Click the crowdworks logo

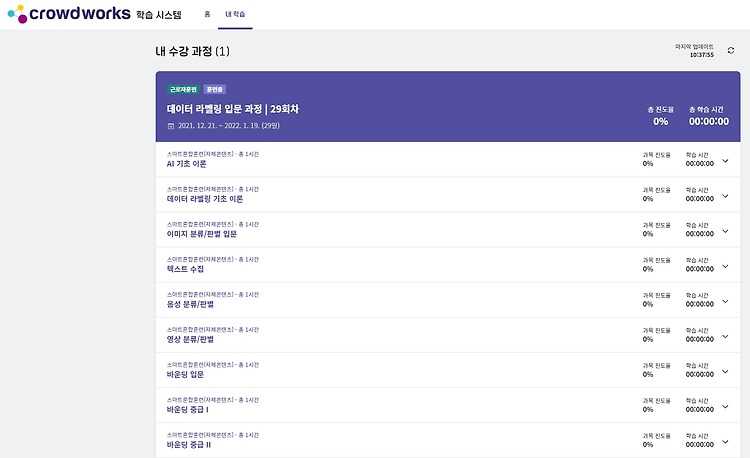coord(69,14)
